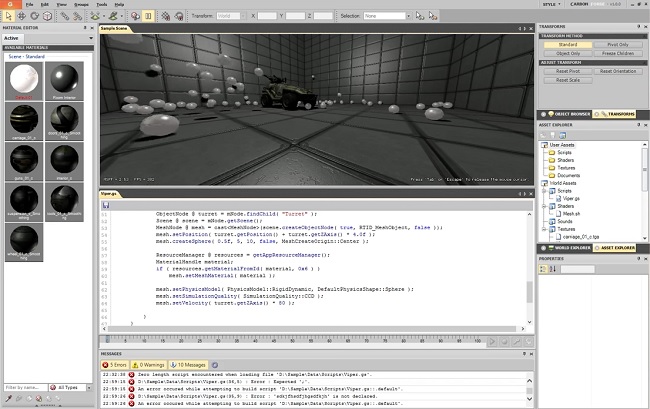Click the timeline ruler at frame 50
Screen dimensions: 650x409
[292, 340]
